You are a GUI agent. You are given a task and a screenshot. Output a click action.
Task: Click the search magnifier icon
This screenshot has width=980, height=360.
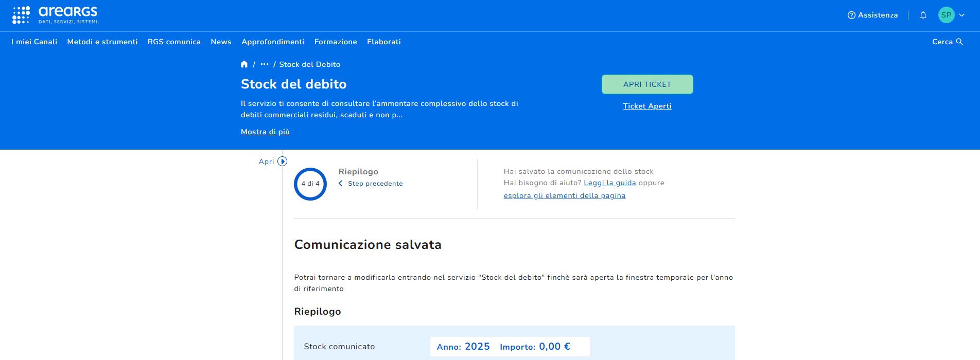point(959,42)
